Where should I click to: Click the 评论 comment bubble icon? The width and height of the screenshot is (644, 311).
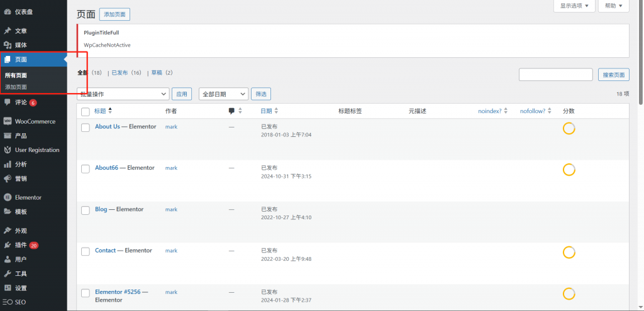tap(8, 102)
